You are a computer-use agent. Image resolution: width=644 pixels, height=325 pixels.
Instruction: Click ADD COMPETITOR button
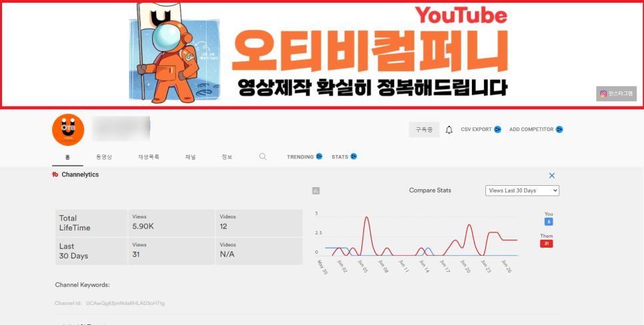pos(536,129)
